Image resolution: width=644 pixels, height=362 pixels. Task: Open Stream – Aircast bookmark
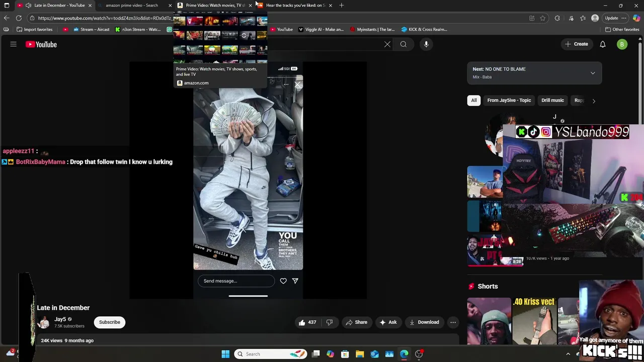point(91,29)
